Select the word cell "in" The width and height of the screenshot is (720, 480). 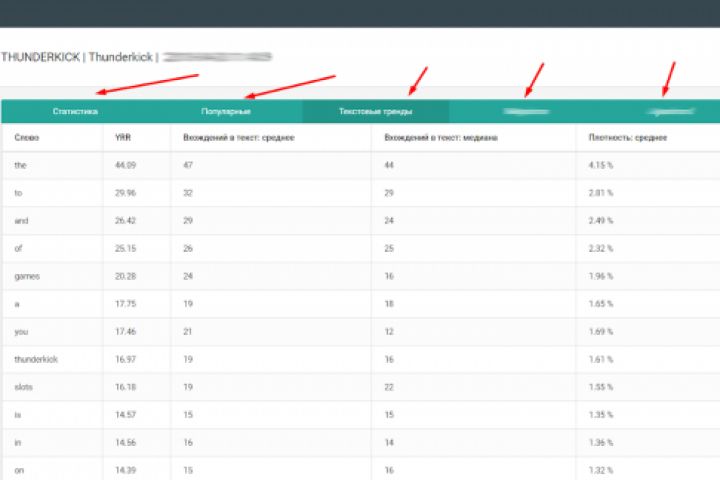pos(17,442)
